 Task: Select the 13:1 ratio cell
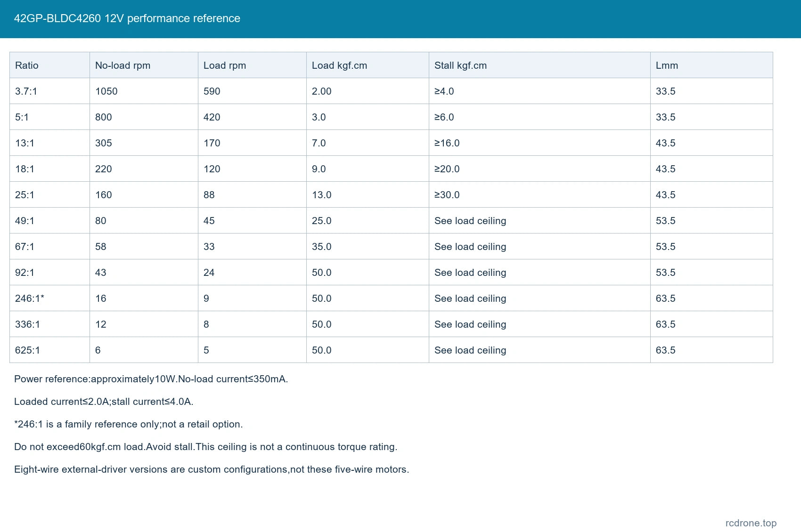49,143
